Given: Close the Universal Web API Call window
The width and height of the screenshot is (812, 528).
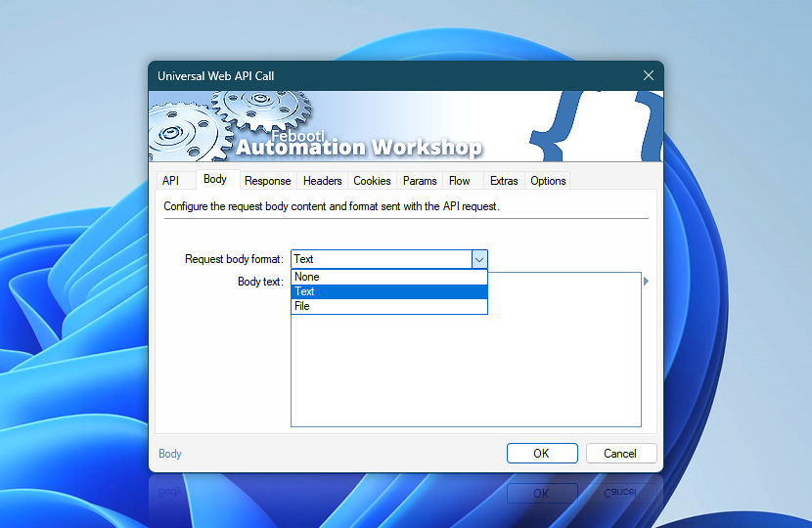Looking at the screenshot, I should tap(649, 75).
